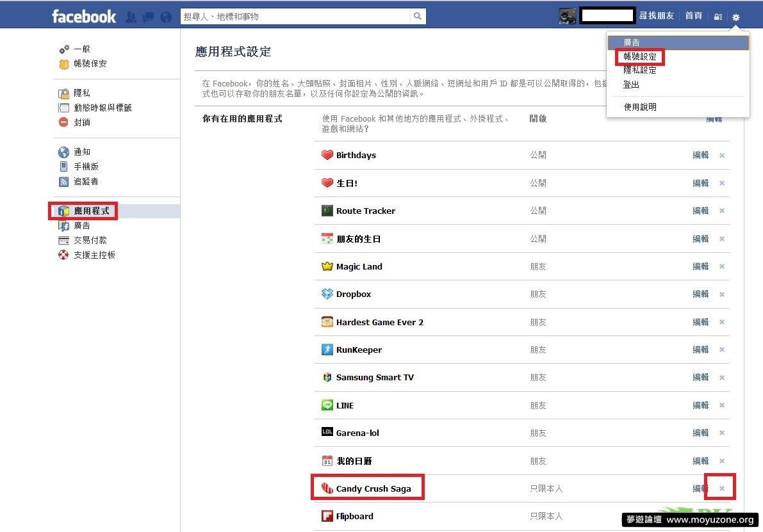The image size is (763, 532).
Task: Open notifications globe icon in header
Action: pyautogui.click(x=166, y=17)
